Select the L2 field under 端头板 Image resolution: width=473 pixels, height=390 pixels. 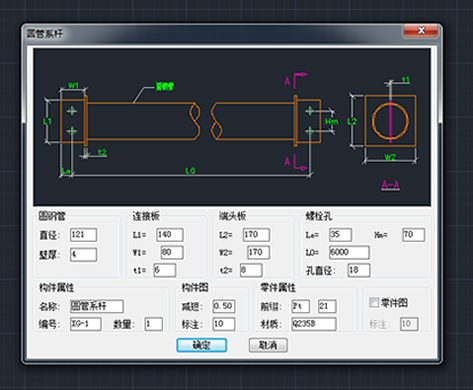click(256, 235)
